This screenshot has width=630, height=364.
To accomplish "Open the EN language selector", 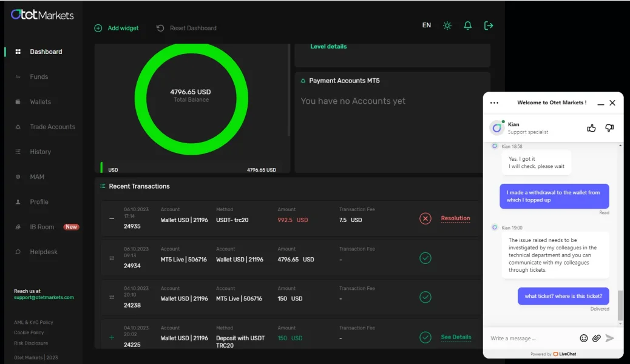I will (x=427, y=25).
